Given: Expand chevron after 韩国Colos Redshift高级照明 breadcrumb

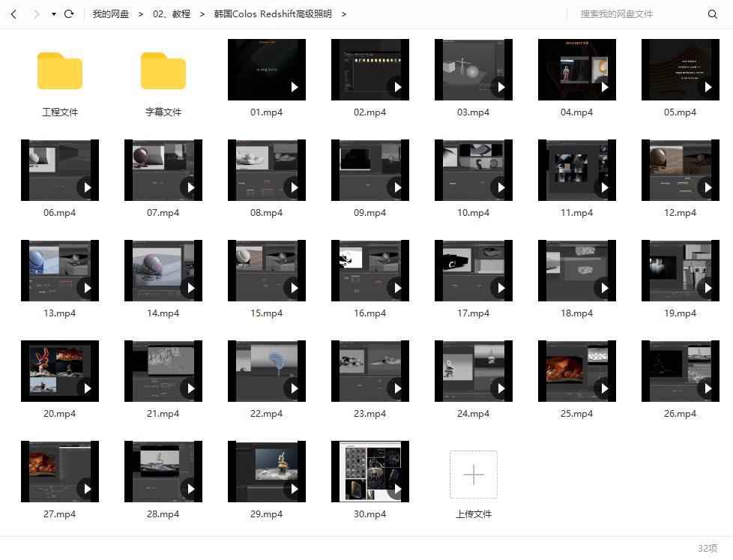Looking at the screenshot, I should [x=344, y=14].
